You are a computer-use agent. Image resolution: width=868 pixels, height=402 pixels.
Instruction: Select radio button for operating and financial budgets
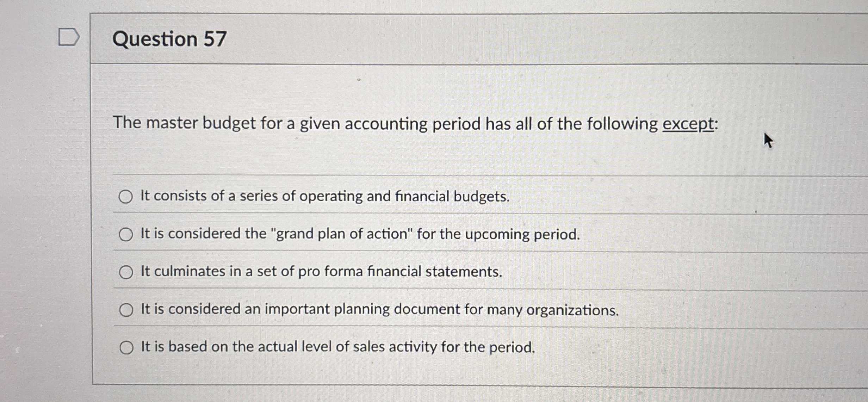[126, 198]
